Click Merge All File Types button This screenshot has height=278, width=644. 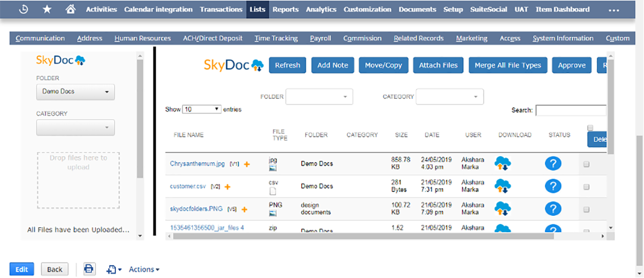[508, 65]
